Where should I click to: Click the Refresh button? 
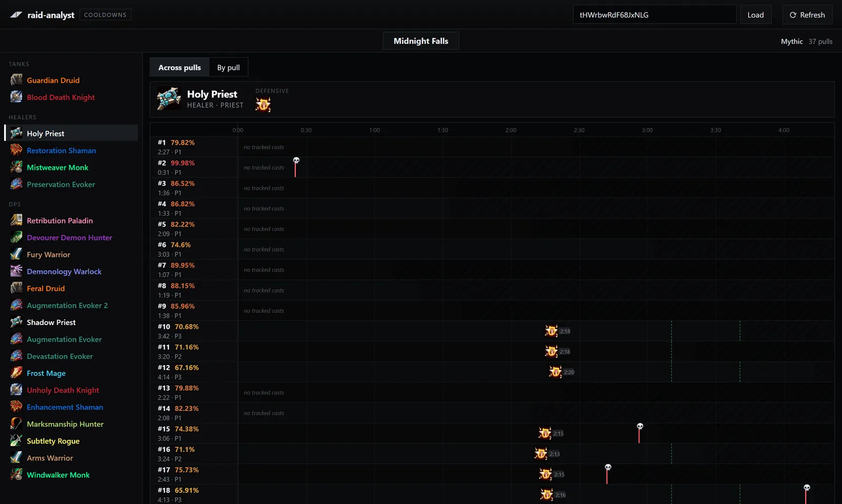click(x=807, y=15)
